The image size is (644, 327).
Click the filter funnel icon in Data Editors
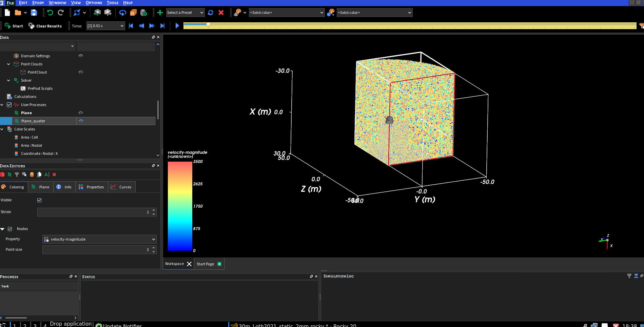[17, 175]
